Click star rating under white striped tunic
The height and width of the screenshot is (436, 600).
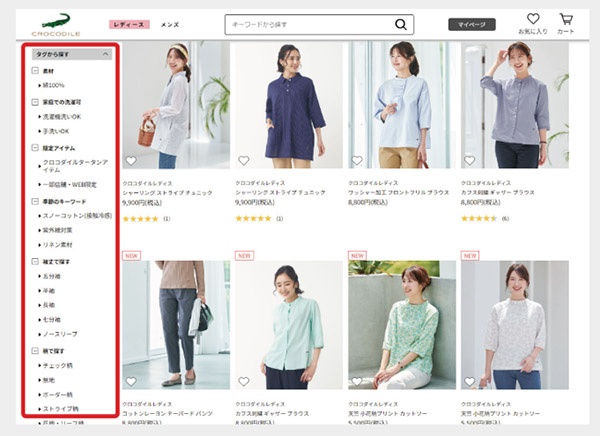click(x=140, y=219)
